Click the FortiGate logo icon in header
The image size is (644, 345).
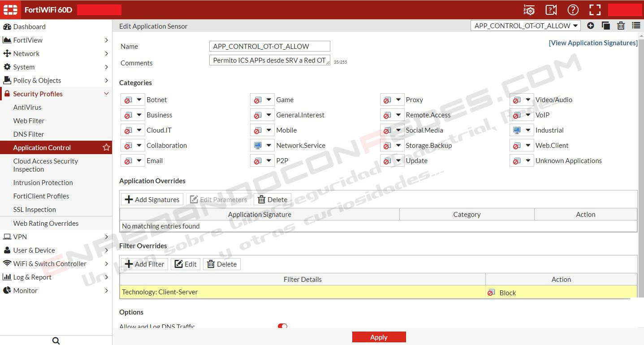pos(10,9)
